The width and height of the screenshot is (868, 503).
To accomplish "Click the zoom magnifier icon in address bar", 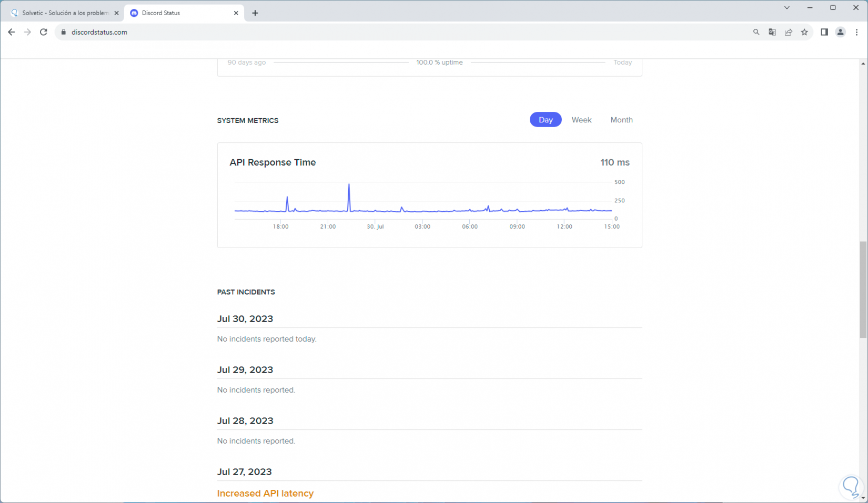I will point(756,32).
